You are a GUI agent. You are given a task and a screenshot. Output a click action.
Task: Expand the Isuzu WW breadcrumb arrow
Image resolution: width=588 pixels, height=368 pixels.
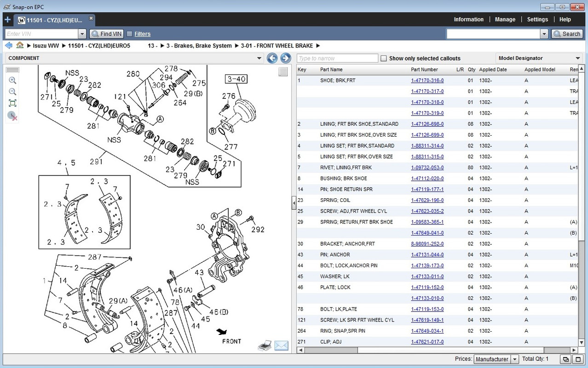click(x=63, y=46)
